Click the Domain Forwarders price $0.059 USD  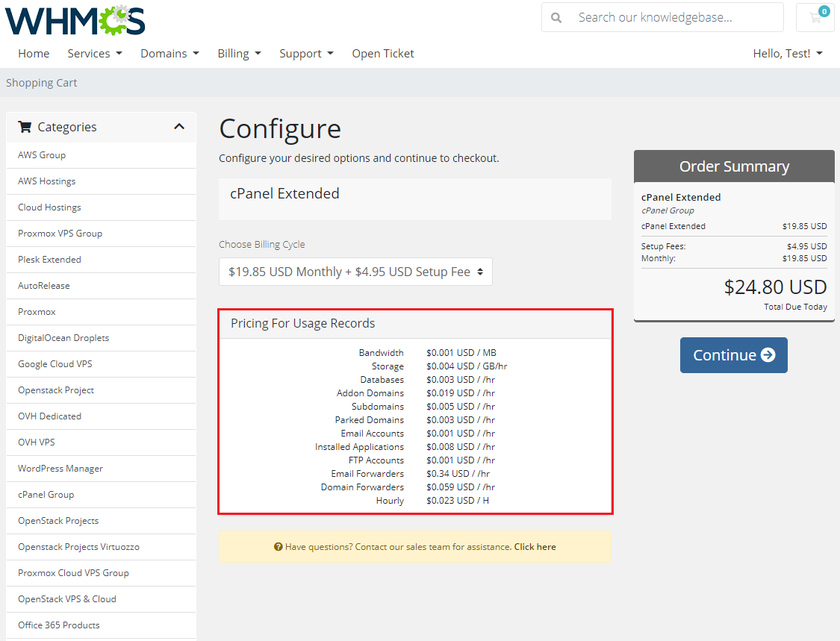461,487
